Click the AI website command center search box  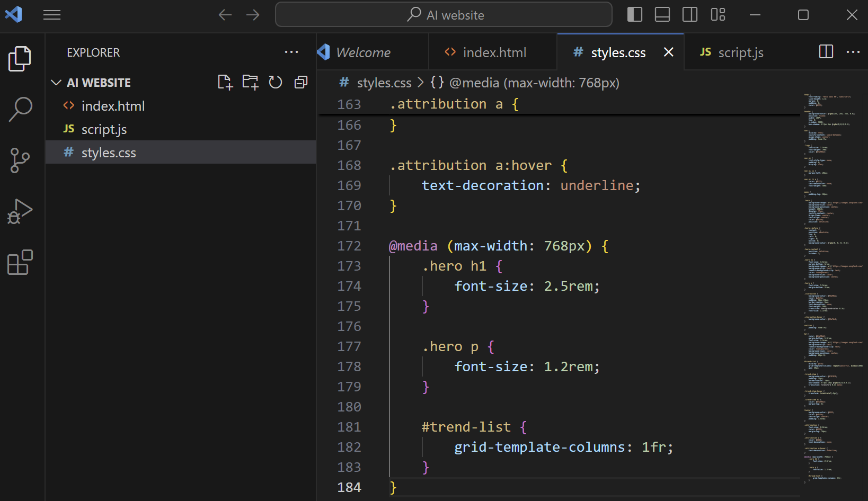pyautogui.click(x=444, y=15)
